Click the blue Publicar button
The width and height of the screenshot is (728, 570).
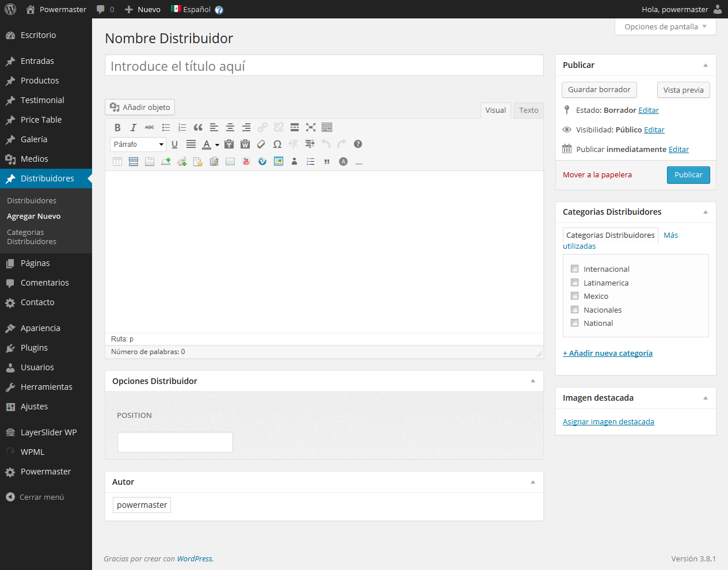point(688,175)
